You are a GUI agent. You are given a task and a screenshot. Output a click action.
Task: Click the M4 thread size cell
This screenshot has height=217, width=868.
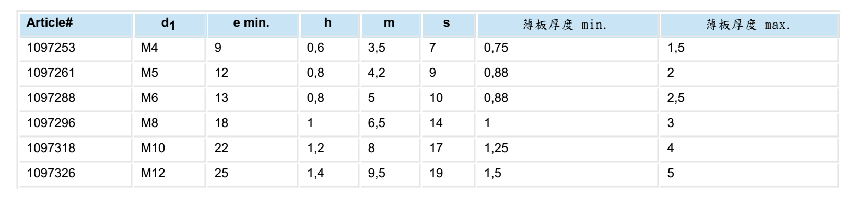click(x=170, y=48)
